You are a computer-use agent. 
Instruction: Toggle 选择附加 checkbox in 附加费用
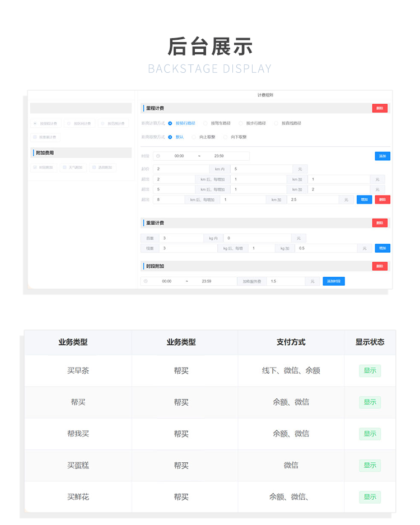pos(94,168)
